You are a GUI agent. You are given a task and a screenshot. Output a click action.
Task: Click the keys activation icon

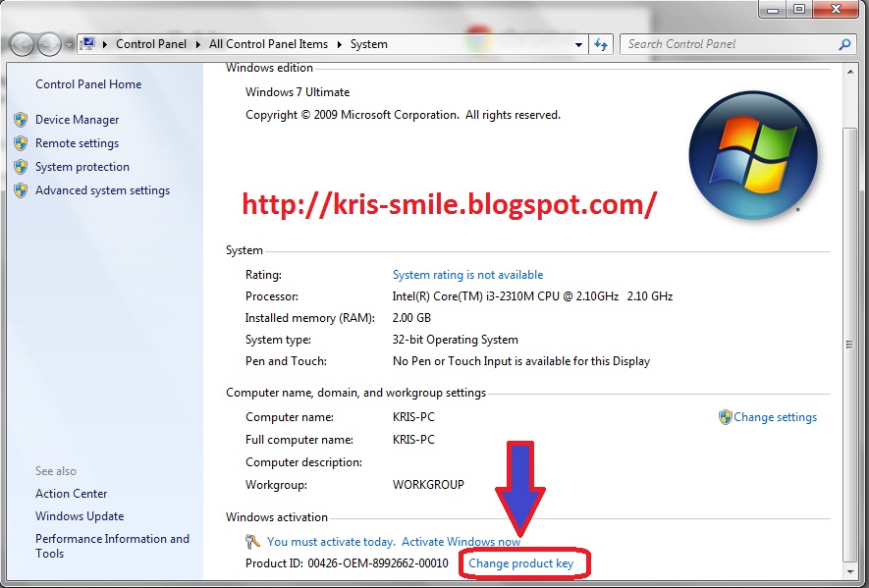click(x=252, y=542)
